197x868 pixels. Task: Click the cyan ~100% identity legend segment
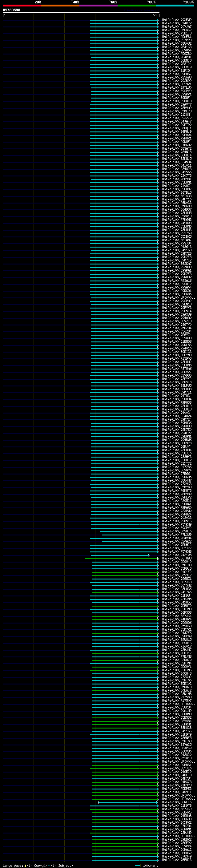click(175, 6)
